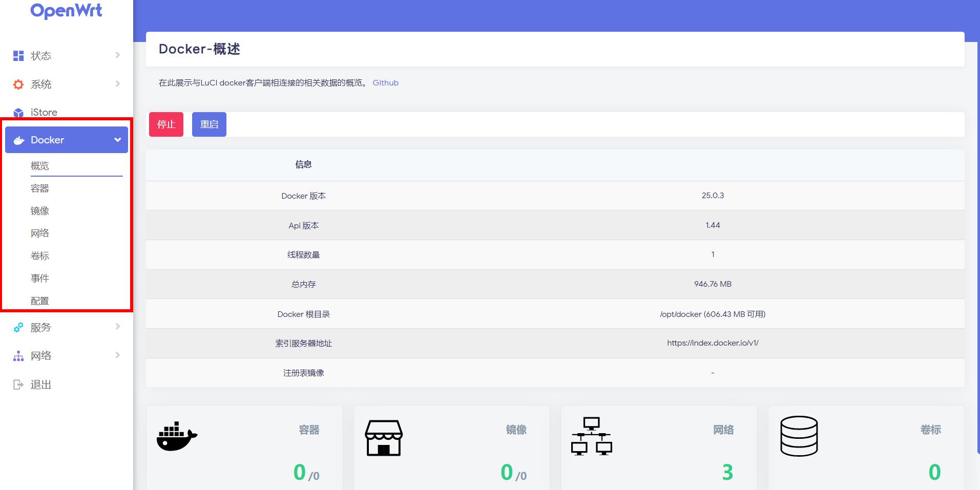Click the 状态 dashboard icon
This screenshot has height=490, width=980.
(x=18, y=56)
